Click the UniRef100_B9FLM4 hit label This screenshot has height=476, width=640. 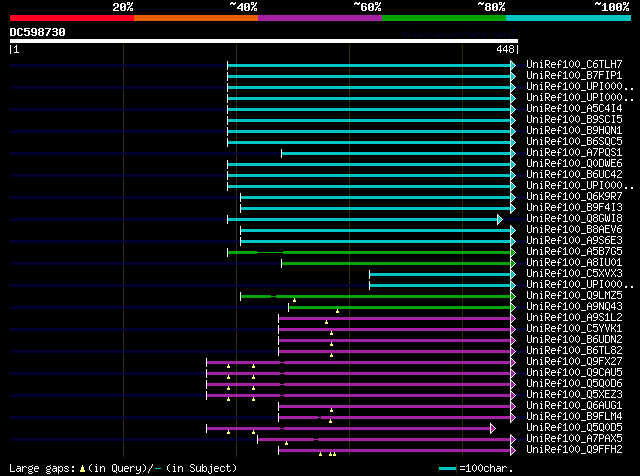click(x=574, y=417)
